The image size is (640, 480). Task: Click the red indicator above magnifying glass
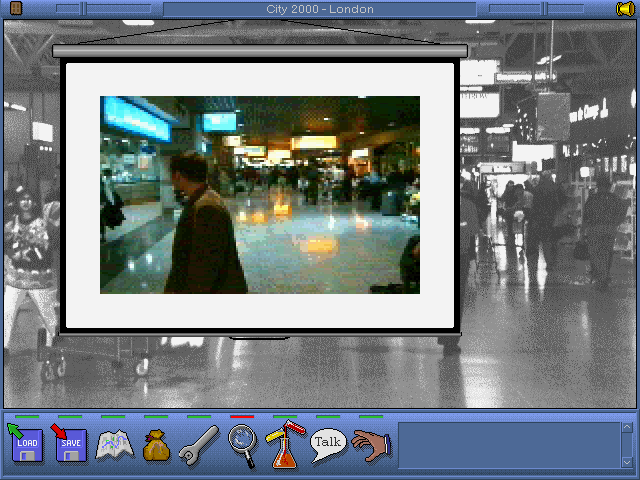tap(242, 417)
